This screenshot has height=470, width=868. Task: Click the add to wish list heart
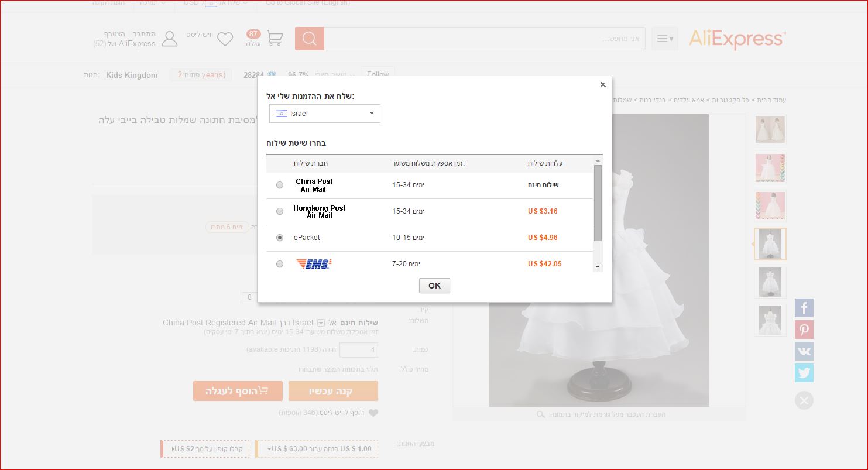pyautogui.click(x=373, y=413)
